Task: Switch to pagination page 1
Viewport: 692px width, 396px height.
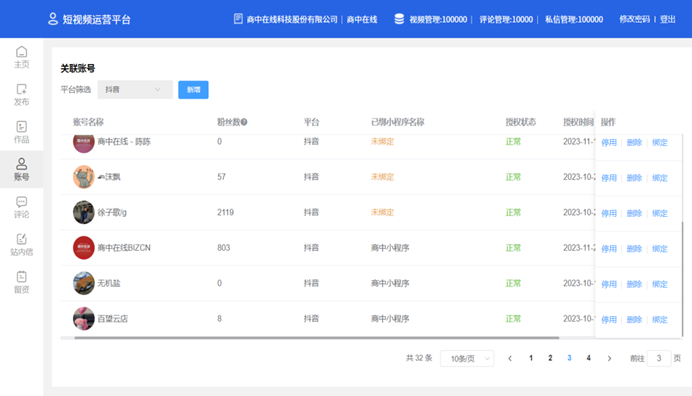Action: pyautogui.click(x=531, y=358)
